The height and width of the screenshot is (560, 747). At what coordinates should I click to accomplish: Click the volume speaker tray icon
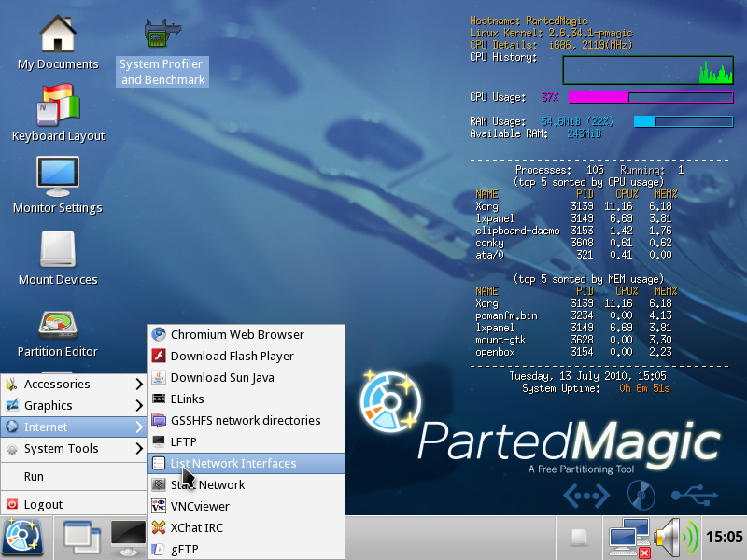tap(676, 538)
